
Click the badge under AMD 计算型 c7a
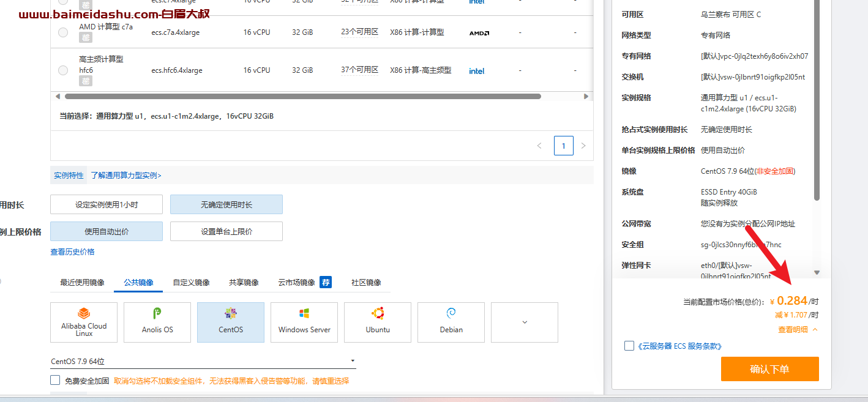click(x=86, y=38)
